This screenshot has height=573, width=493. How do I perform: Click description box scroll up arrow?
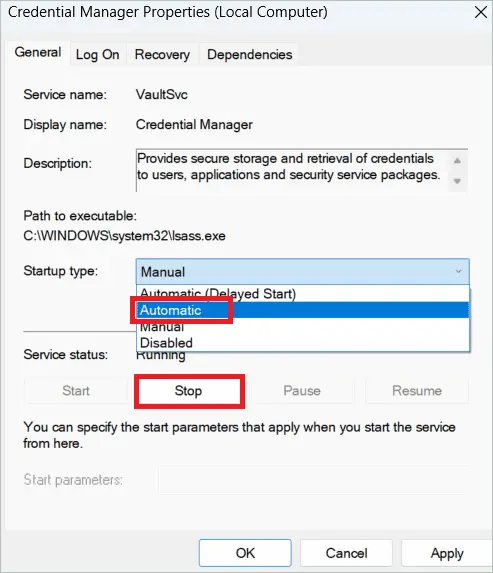457,160
